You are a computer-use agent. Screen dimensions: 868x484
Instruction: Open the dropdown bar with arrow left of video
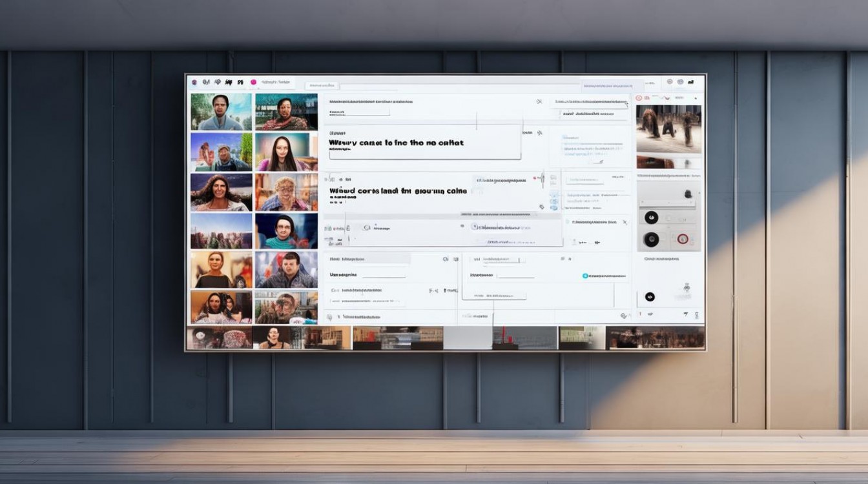point(589,103)
